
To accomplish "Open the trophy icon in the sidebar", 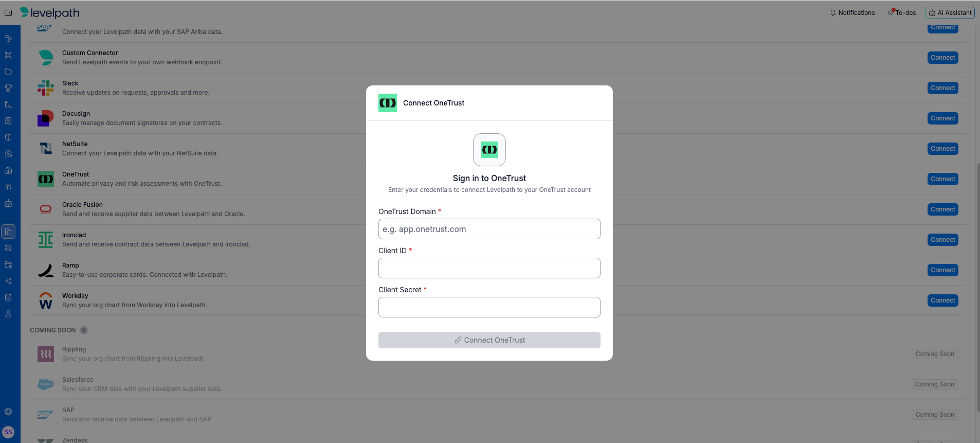I will [8, 88].
